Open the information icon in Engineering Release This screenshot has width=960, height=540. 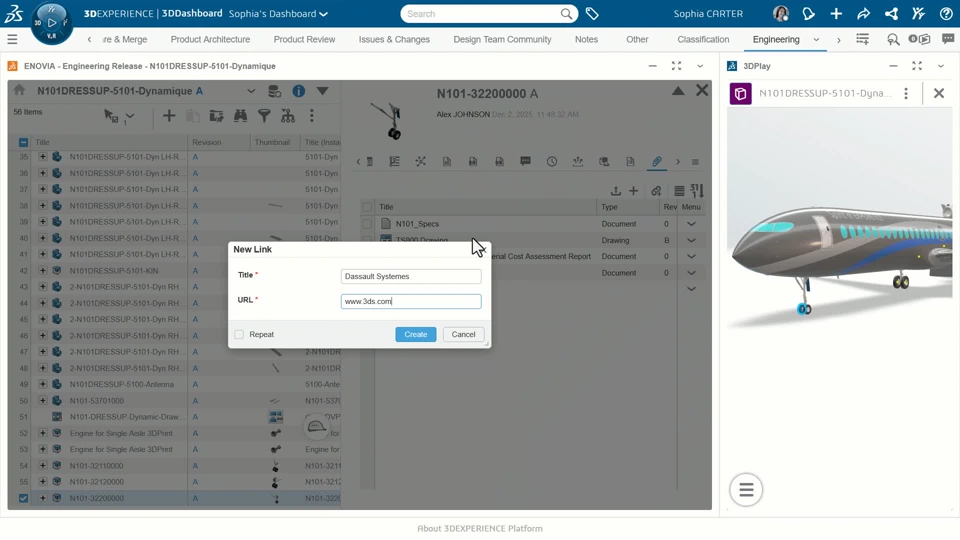pos(299,91)
